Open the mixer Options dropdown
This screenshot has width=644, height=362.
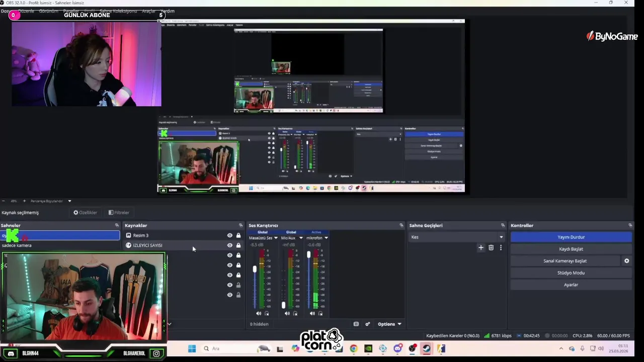(x=389, y=324)
